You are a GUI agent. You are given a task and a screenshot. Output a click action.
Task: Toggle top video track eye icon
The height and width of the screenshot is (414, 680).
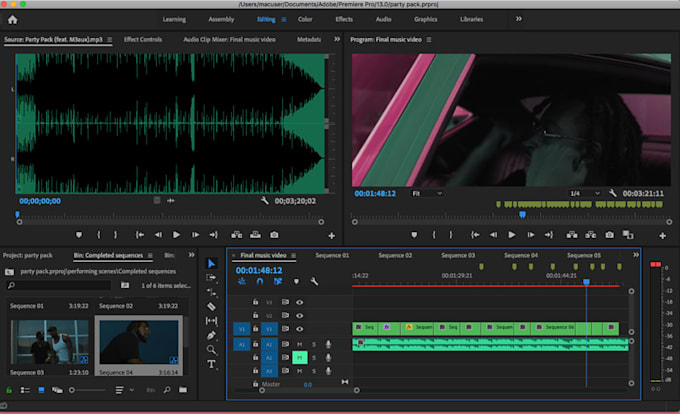[299, 302]
